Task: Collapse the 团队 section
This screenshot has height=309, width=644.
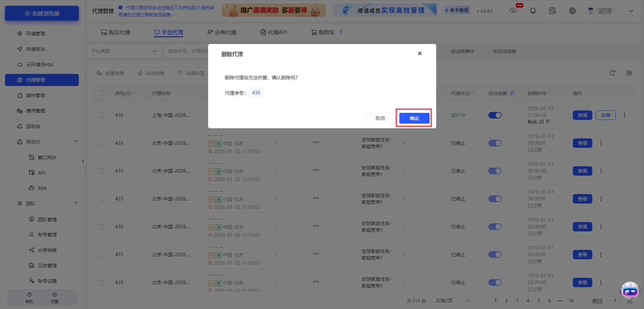Action: coord(76,203)
